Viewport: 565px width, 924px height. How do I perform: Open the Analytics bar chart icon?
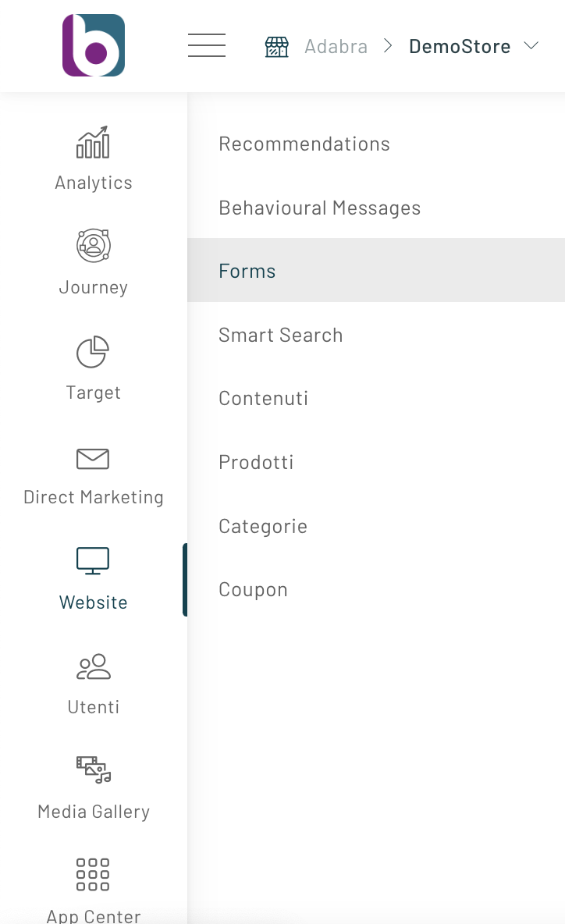coord(93,143)
